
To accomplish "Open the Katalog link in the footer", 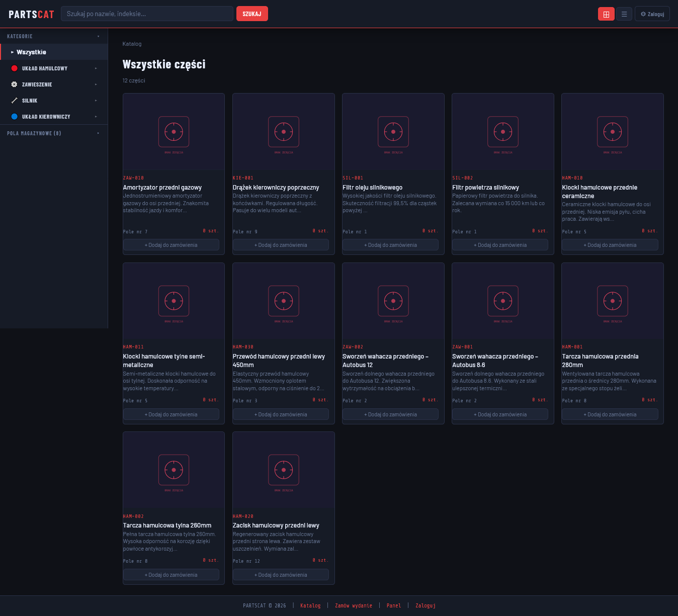I will coord(310,605).
